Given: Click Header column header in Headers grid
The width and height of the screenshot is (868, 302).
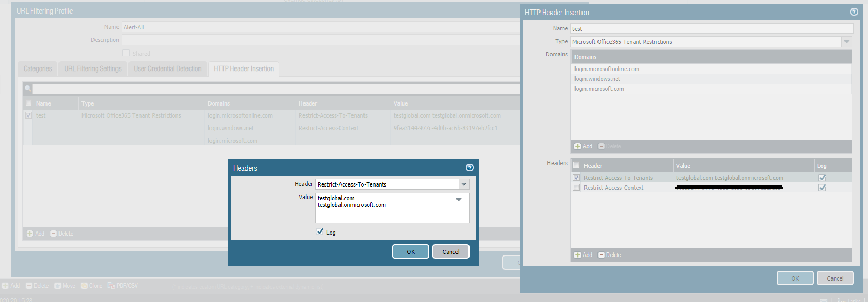Looking at the screenshot, I should click(627, 165).
